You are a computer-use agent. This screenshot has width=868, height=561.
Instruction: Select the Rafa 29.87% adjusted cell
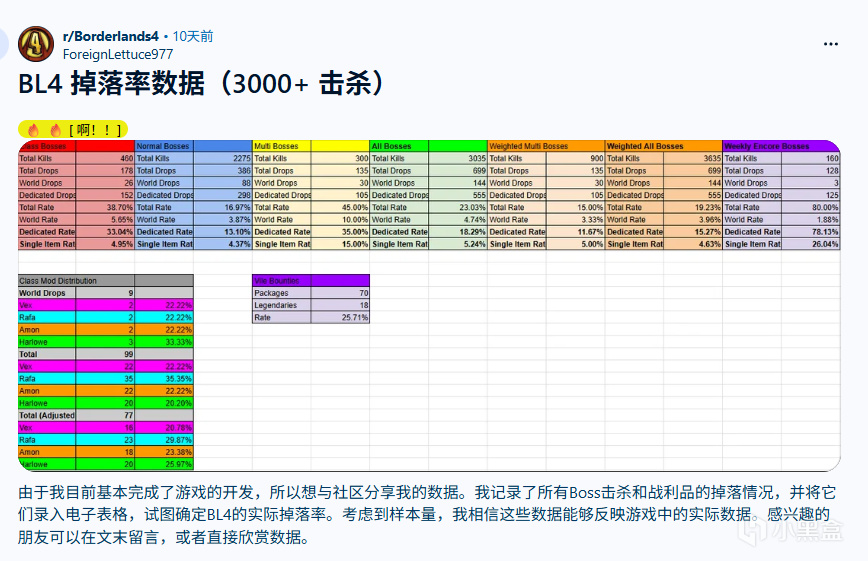tap(164, 440)
